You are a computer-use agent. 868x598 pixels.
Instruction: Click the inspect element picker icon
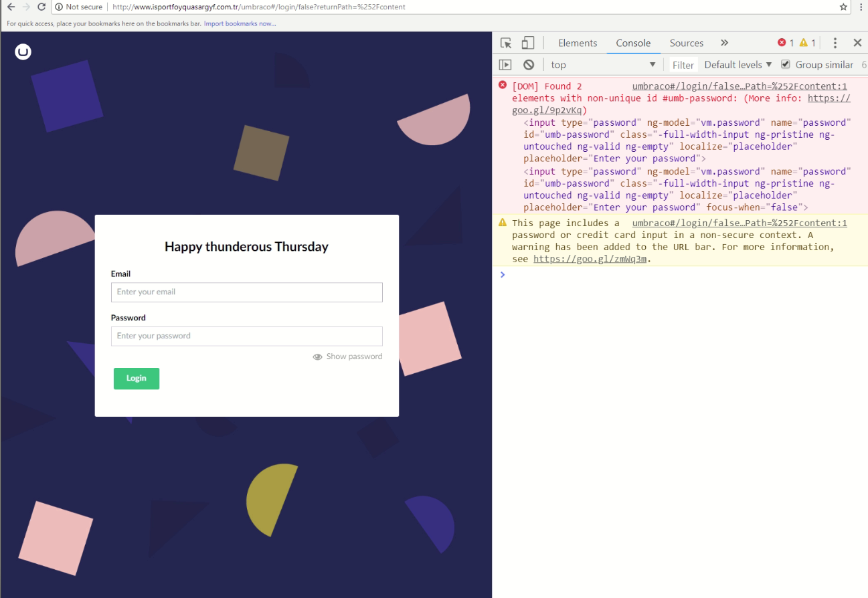(x=506, y=43)
